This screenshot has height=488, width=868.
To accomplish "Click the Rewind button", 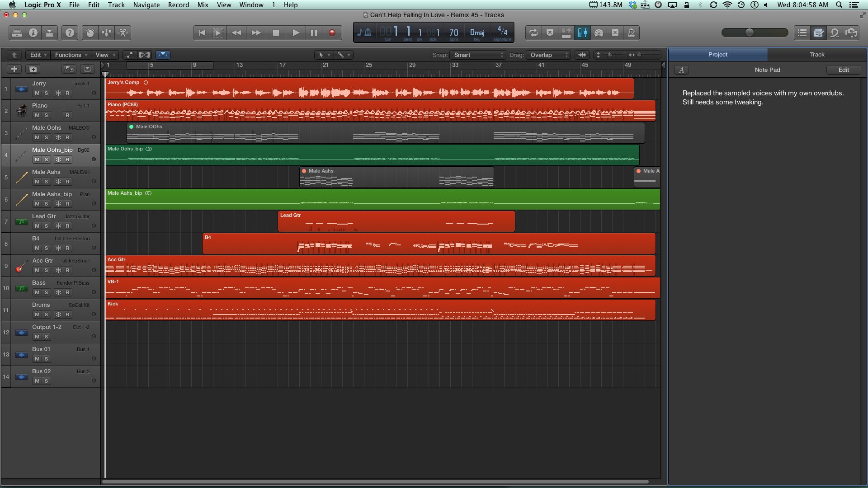I will [236, 33].
